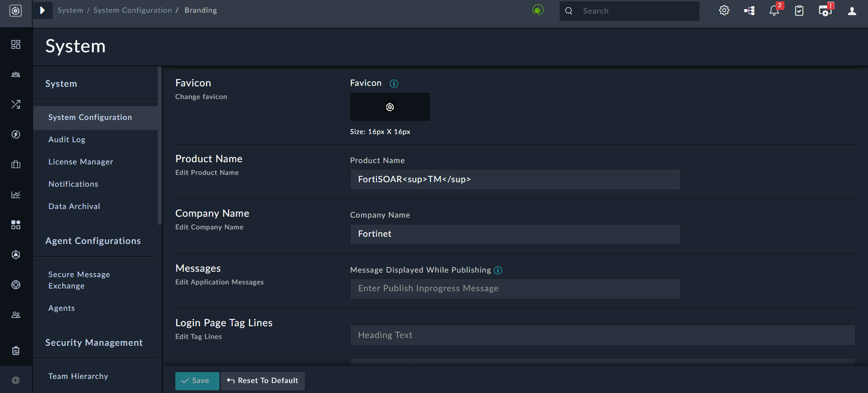Expand the navigation with the arrow button
Image resolution: width=868 pixels, height=393 pixels.
tap(42, 10)
